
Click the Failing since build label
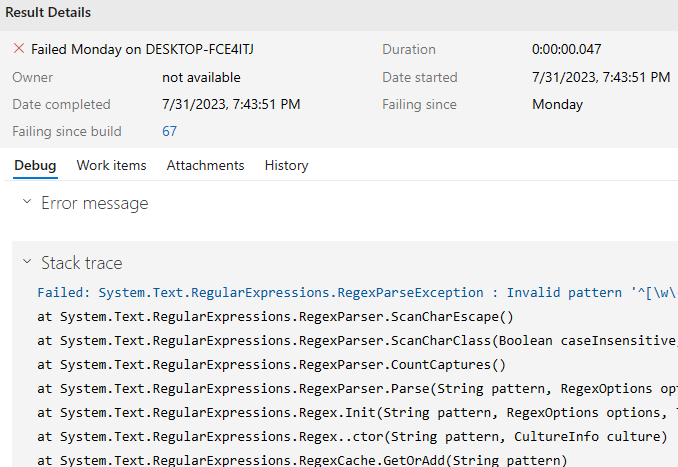67,131
